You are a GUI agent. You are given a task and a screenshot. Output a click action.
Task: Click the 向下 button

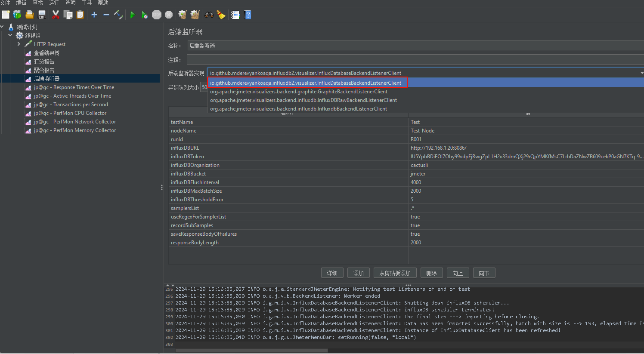(x=484, y=273)
